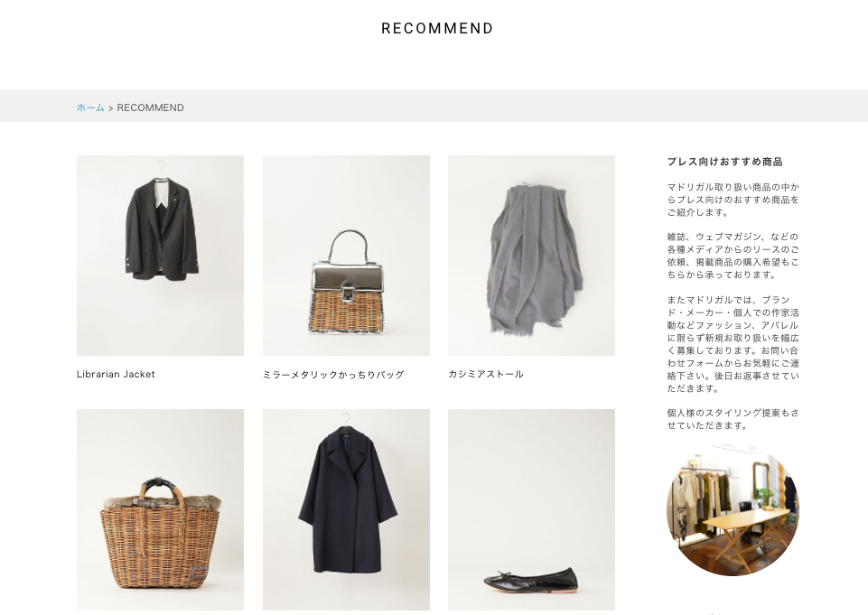Click the breadcrumb separator arrow
The height and width of the screenshot is (615, 868).
tap(111, 108)
